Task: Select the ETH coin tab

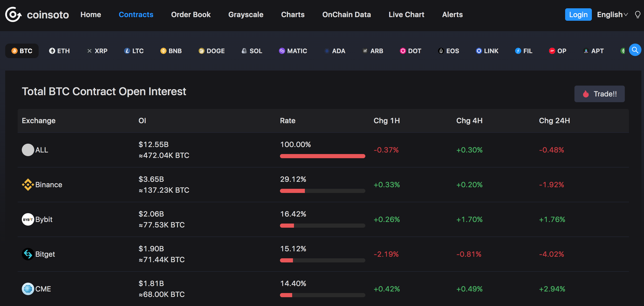Action: (59, 51)
